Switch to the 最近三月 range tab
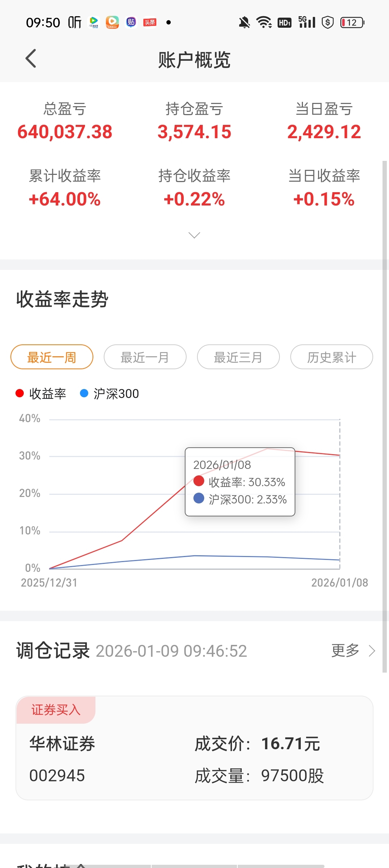Viewport: 389px width, 868px height. point(238,357)
